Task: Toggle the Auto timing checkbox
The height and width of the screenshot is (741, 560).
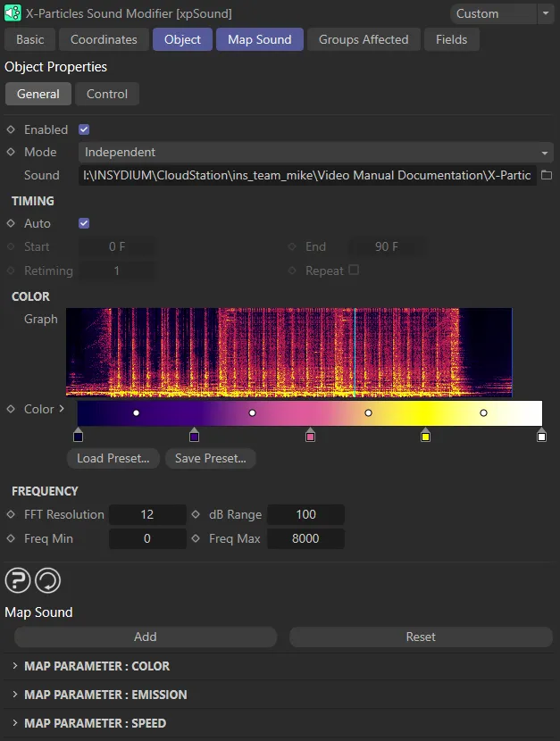Action: (84, 223)
